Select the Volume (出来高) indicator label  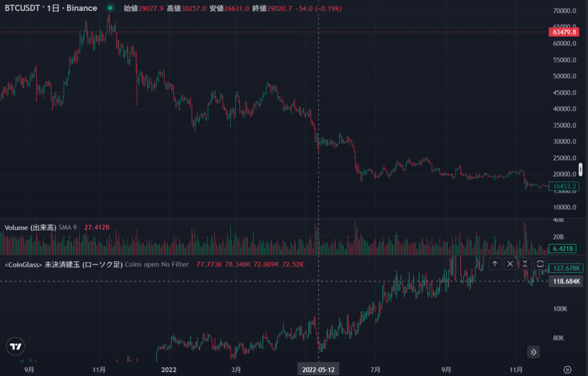(x=30, y=227)
